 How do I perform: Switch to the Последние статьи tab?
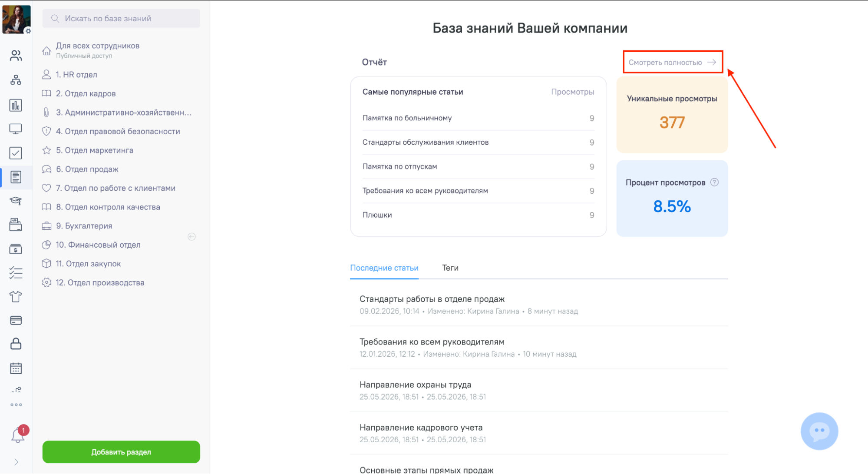(384, 268)
